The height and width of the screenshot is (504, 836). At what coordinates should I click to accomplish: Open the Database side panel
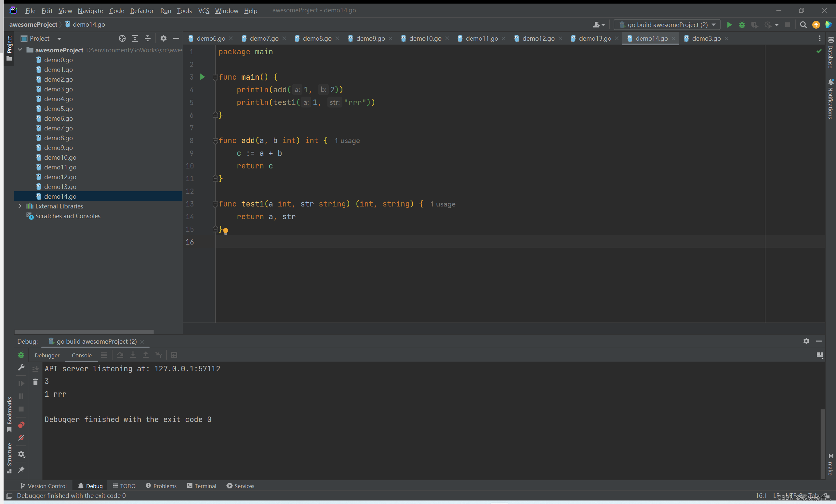[x=830, y=53]
